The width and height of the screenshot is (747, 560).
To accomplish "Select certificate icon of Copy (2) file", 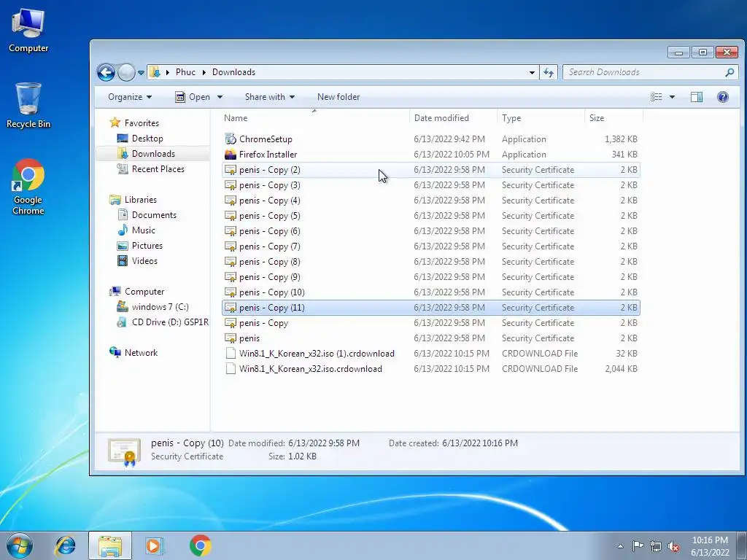I will (231, 170).
